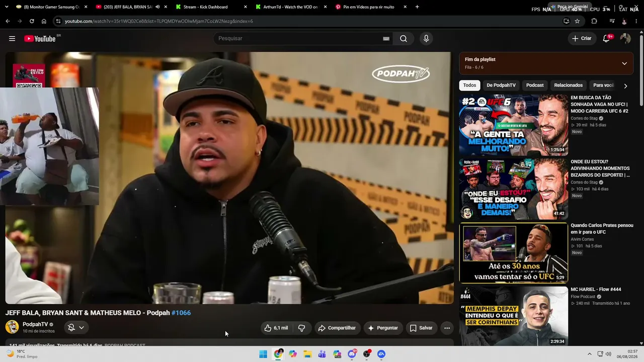Open the on-screen keyboard in the search box
The height and width of the screenshot is (362, 644).
click(386, 39)
